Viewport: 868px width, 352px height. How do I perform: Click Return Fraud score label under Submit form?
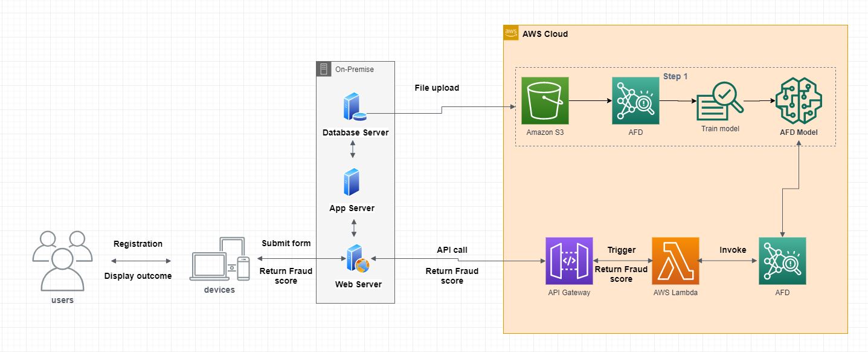(x=286, y=276)
